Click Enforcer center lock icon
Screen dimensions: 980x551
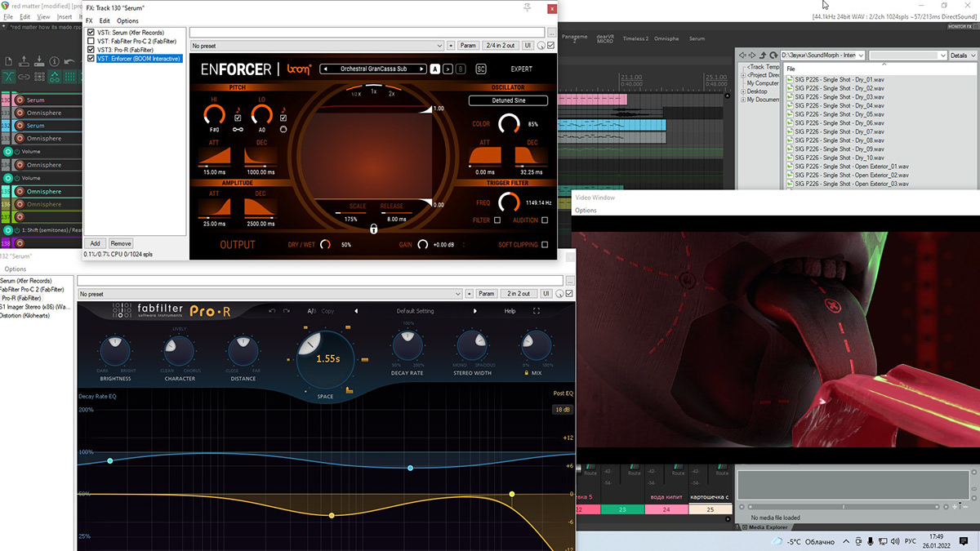click(x=373, y=229)
